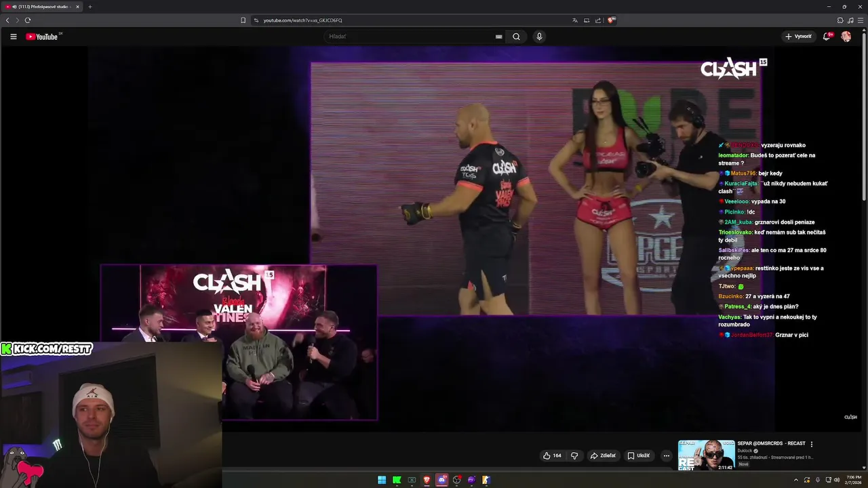Like the video with thumbs up
Viewport: 868px width, 488px height.
pos(552,455)
